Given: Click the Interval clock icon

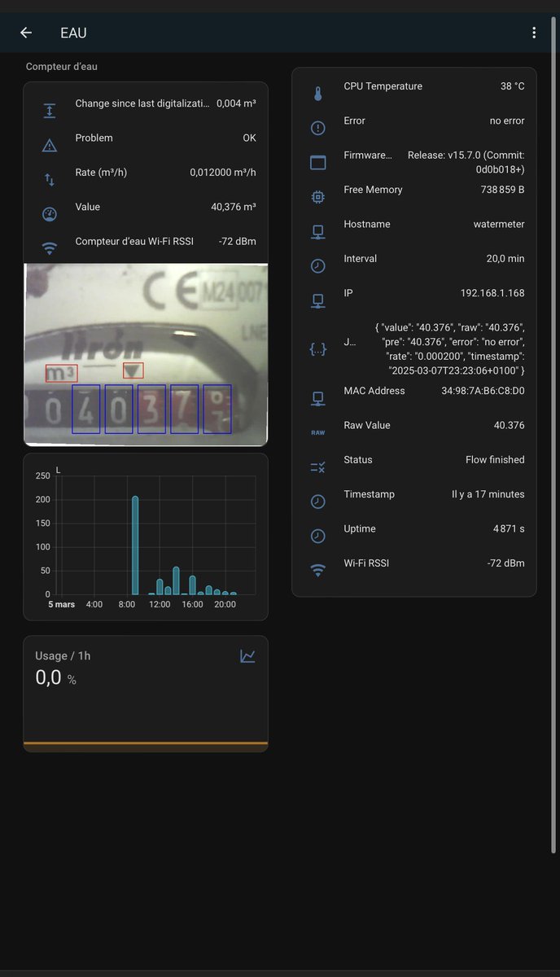Looking at the screenshot, I should point(318,266).
